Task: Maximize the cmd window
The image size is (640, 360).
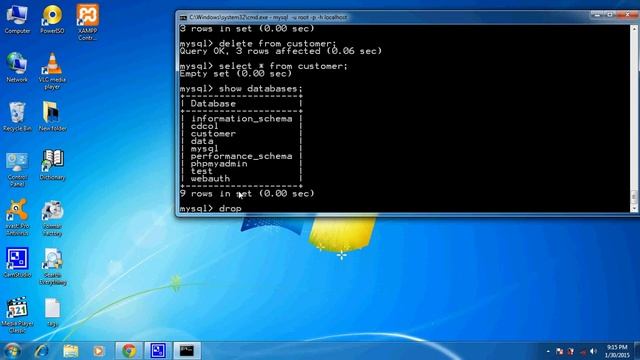Action: click(x=610, y=15)
